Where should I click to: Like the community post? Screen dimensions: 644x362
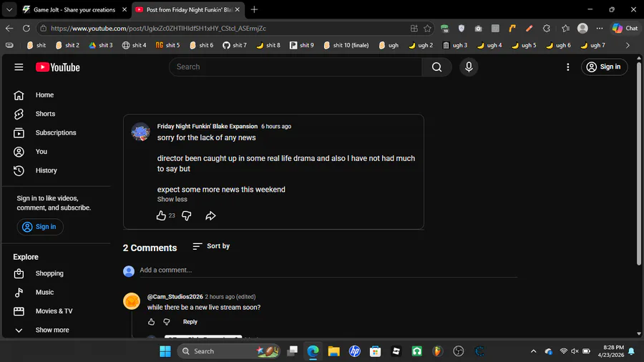click(161, 215)
